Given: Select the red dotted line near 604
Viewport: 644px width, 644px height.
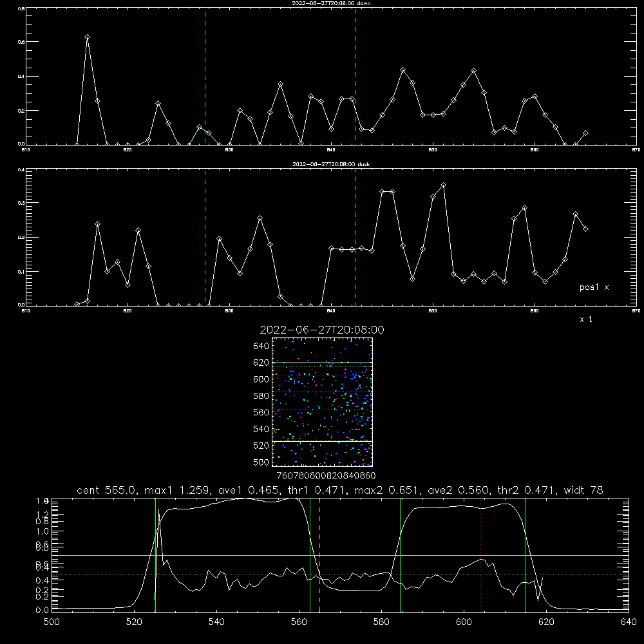Looking at the screenshot, I should click(x=480, y=554).
